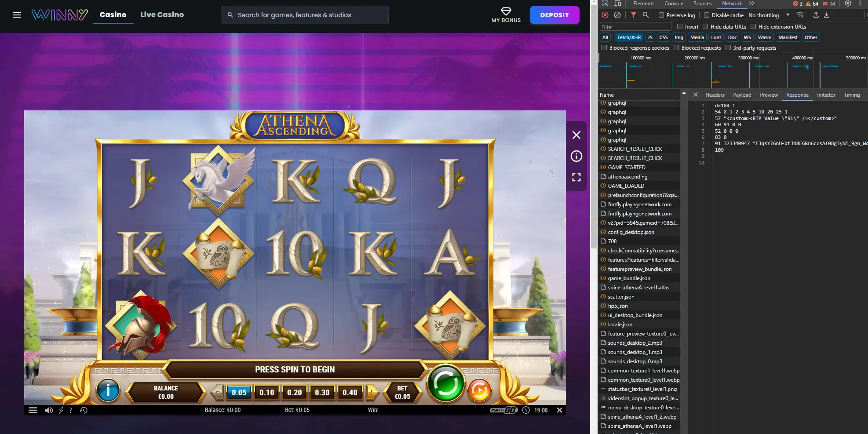Check Hide extension URLs
The height and width of the screenshot is (434, 868).
(x=753, y=26)
